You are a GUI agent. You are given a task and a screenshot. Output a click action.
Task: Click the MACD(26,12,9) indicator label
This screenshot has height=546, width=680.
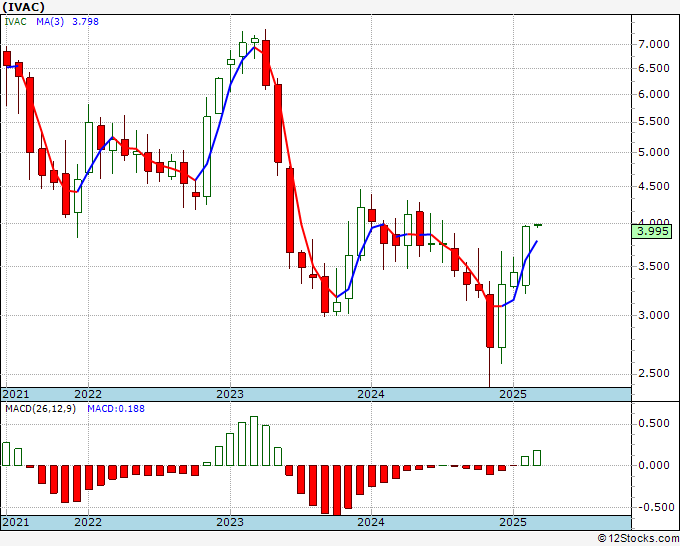click(40, 409)
